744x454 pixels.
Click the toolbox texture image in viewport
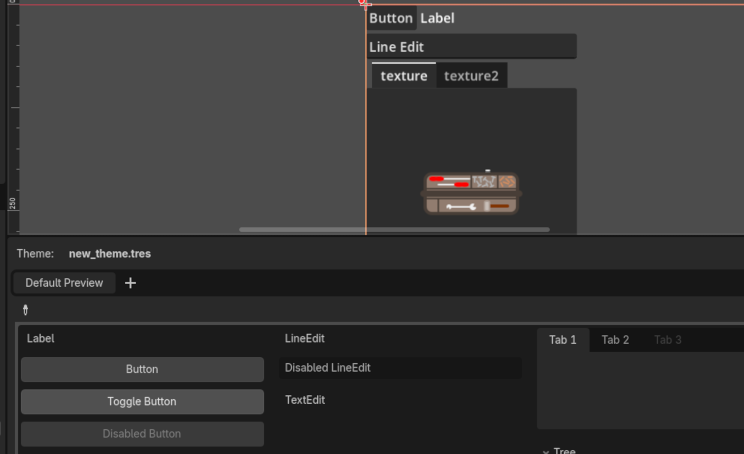point(471,194)
